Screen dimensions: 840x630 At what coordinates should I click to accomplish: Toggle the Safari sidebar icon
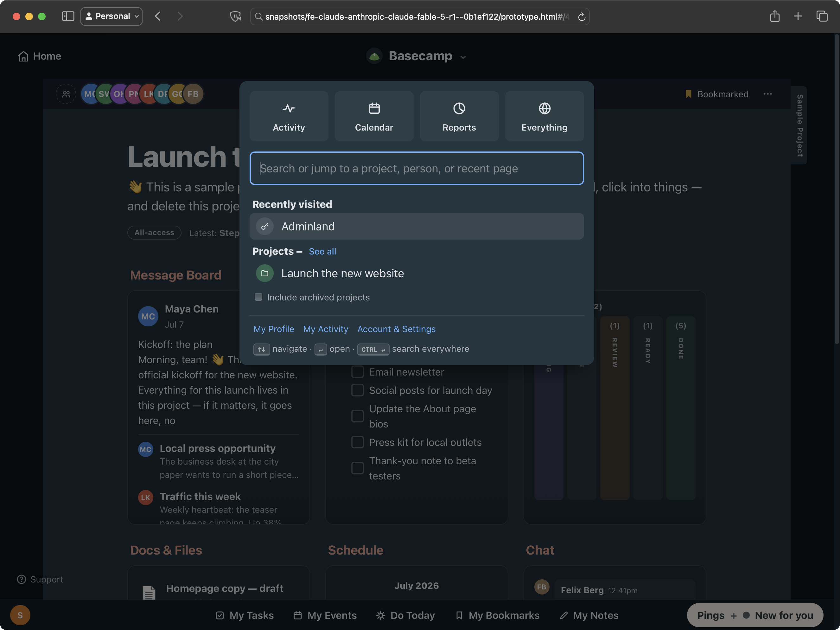(68, 16)
